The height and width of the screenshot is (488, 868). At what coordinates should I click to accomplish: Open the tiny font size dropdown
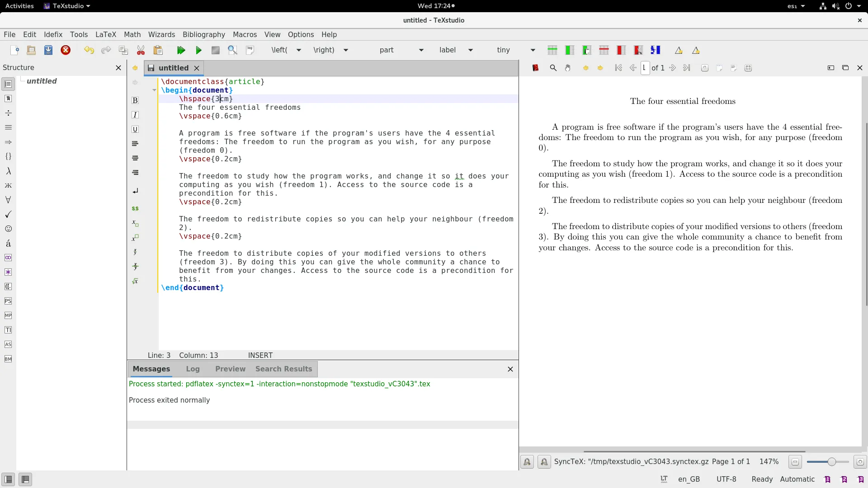tap(533, 50)
